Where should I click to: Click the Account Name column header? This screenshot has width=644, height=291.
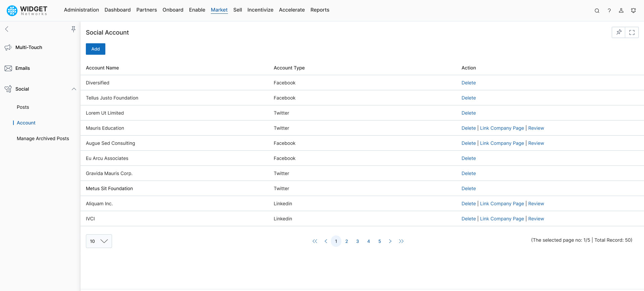[x=102, y=68]
